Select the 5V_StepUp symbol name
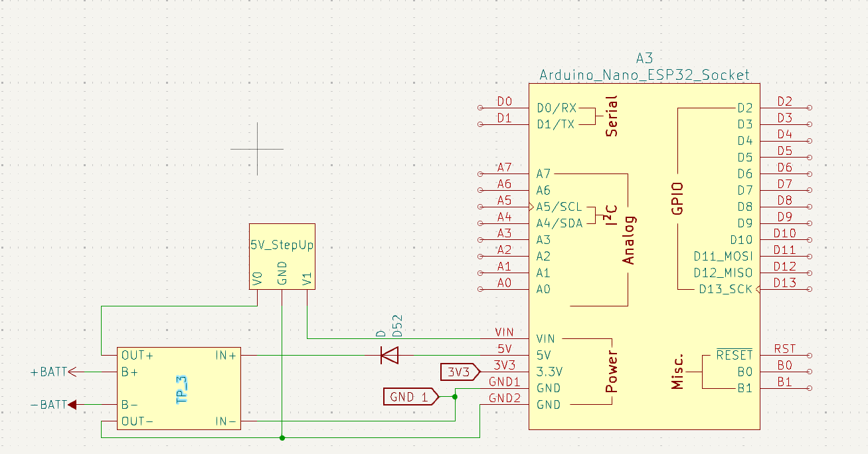Viewport: 868px width, 454px height. coord(282,245)
